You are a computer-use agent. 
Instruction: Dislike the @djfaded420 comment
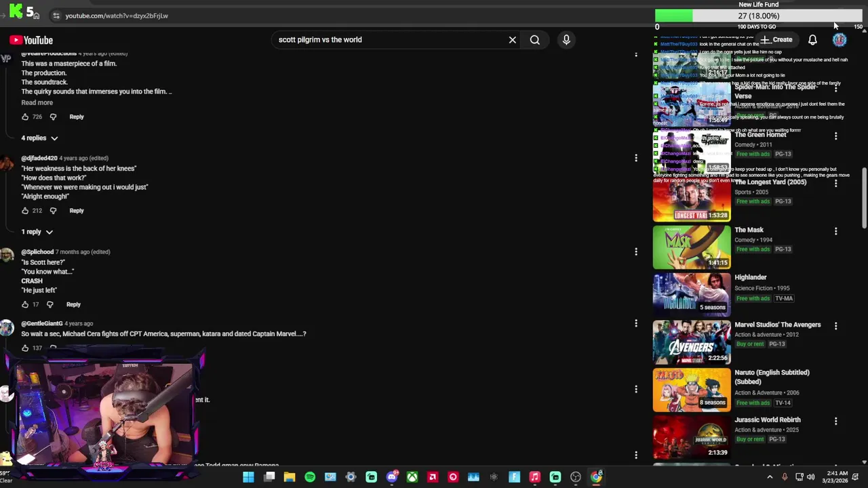[53, 211]
